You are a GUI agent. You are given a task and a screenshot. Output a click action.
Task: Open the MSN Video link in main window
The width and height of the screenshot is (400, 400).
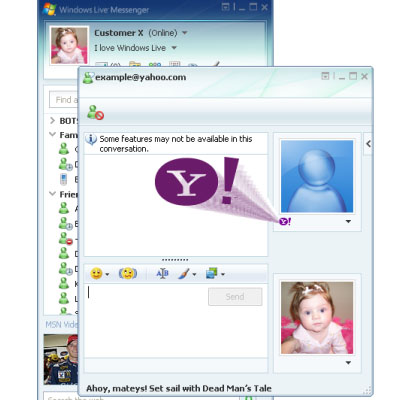62,324
